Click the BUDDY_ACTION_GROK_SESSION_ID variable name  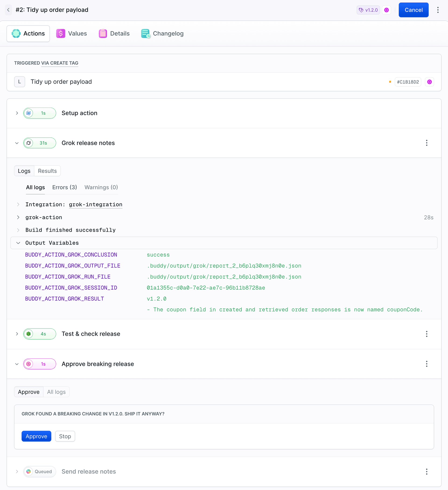tap(71, 288)
